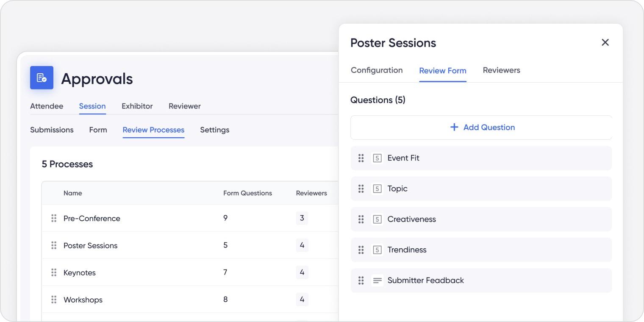The image size is (644, 322).
Task: Click the rating scale icon beside Trendiness
Action: [377, 250]
